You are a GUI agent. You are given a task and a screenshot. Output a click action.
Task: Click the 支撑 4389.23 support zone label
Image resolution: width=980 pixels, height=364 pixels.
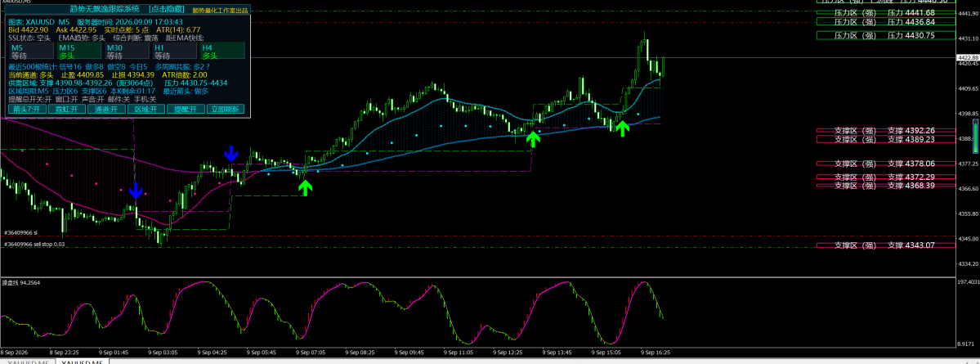(886, 140)
